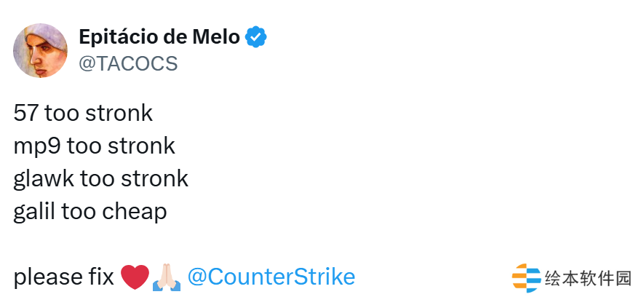Click the orange and blue watermark logo
Viewport: 644px width, 297px height.
526,277
